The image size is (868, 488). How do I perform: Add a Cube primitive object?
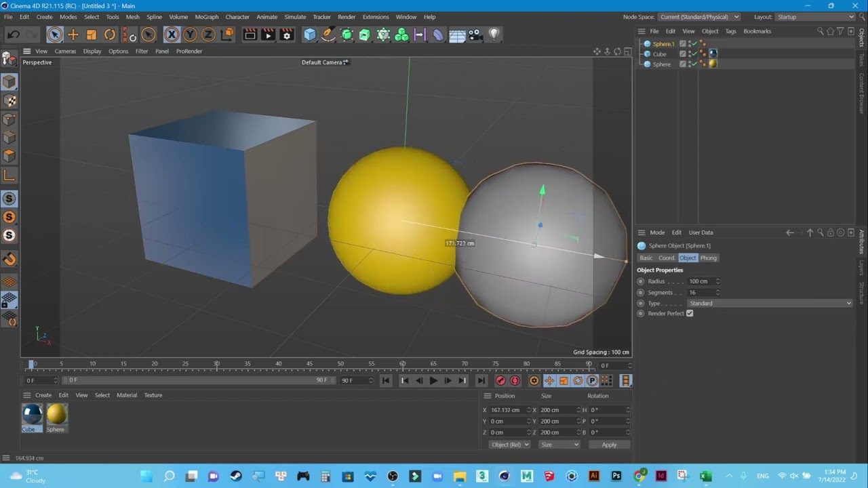click(310, 35)
